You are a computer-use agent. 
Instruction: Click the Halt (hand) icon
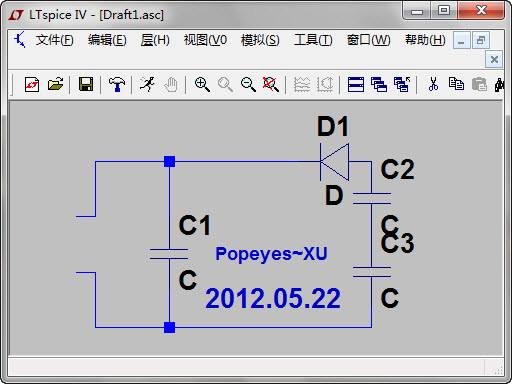point(171,84)
